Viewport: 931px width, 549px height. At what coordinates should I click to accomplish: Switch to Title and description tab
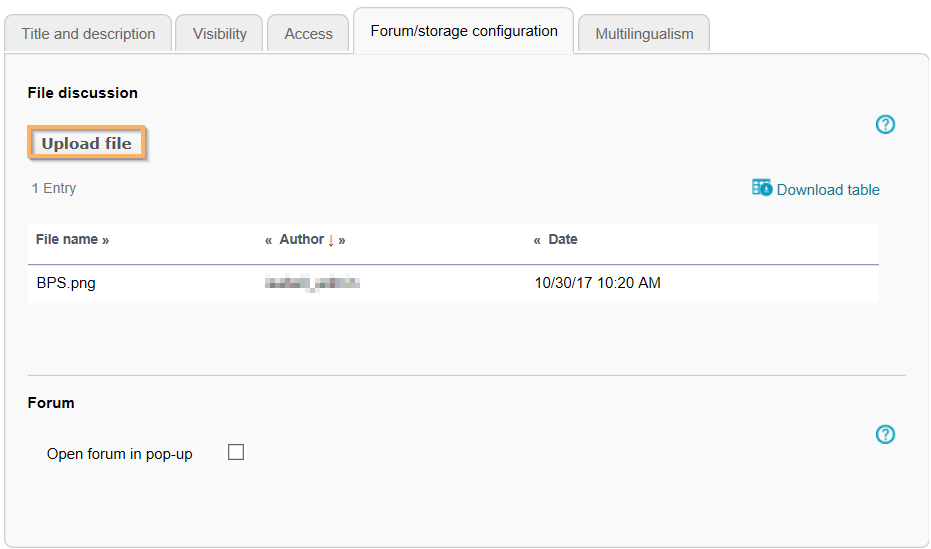point(88,34)
